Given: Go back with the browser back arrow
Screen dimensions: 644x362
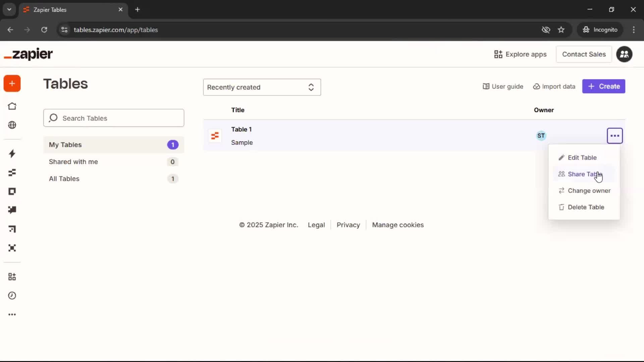Looking at the screenshot, I should (x=10, y=30).
